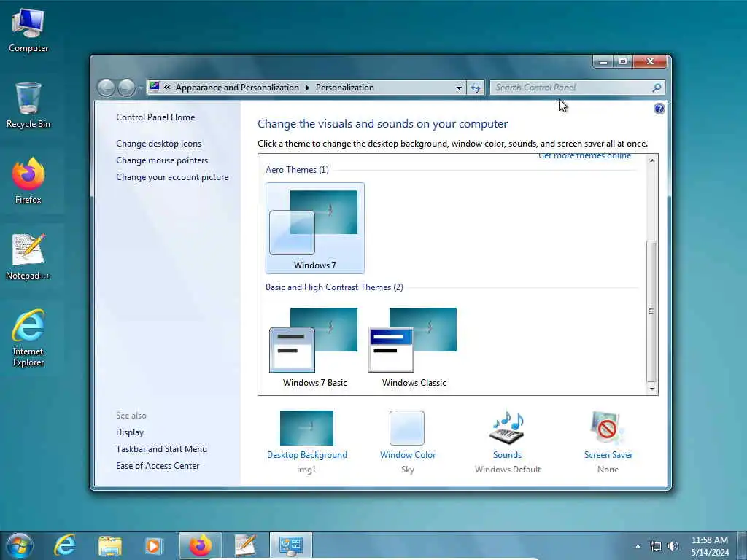
Task: Click the search magnifier icon
Action: coord(657,87)
